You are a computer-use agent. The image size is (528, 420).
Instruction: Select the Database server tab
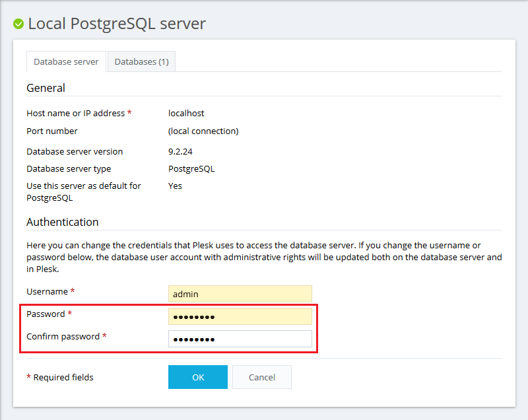(x=66, y=61)
